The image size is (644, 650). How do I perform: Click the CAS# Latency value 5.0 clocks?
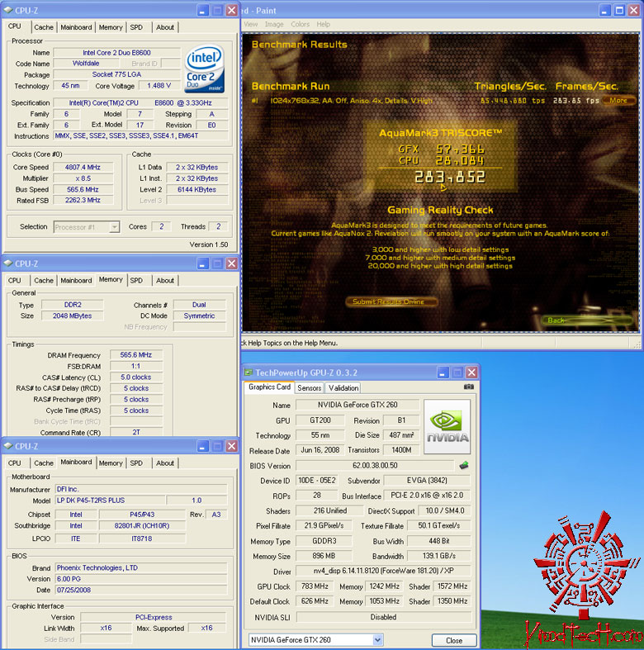click(x=136, y=377)
